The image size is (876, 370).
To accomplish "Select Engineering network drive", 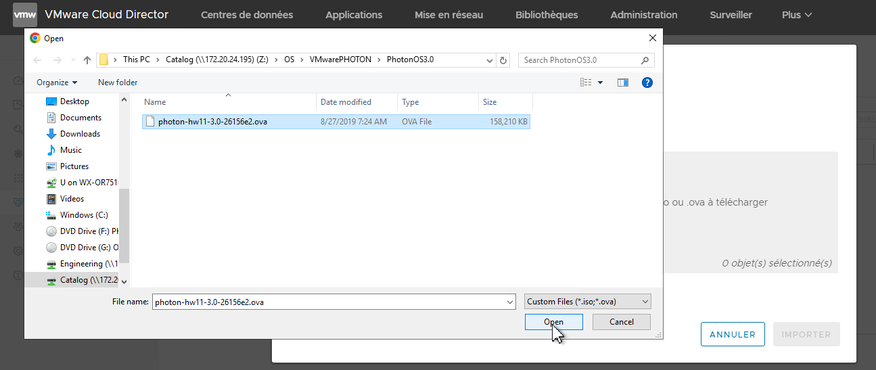I will (81, 264).
